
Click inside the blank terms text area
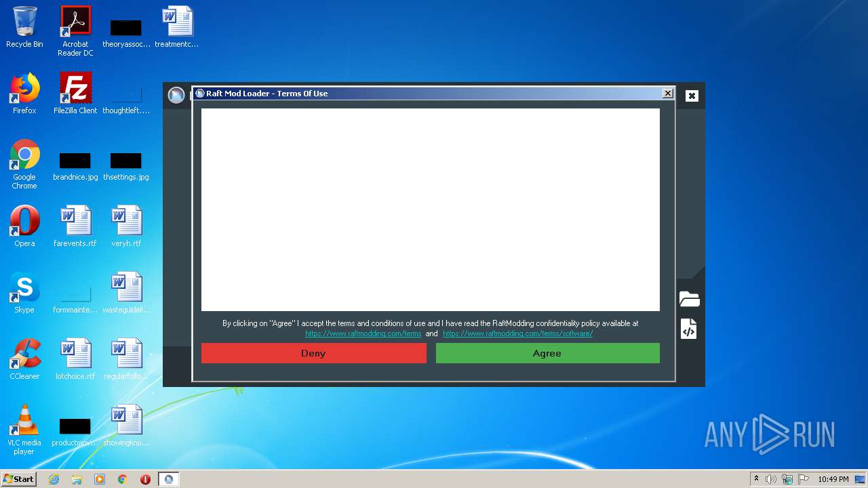point(431,209)
